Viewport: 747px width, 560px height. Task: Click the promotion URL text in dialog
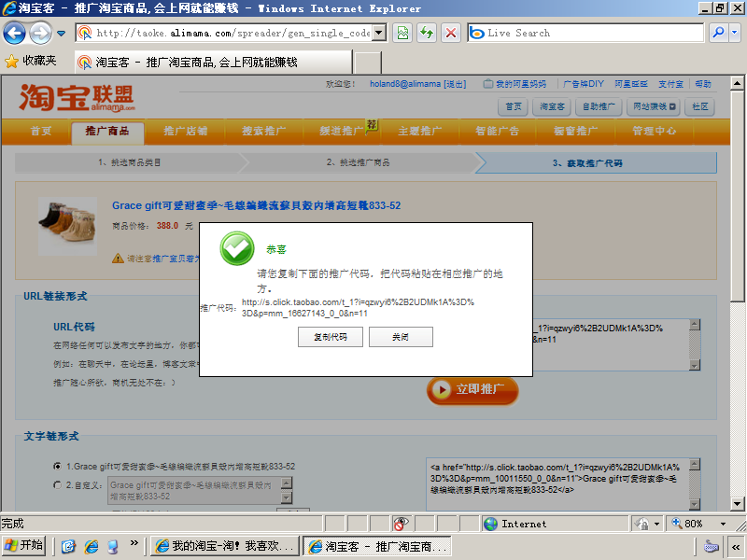(358, 308)
